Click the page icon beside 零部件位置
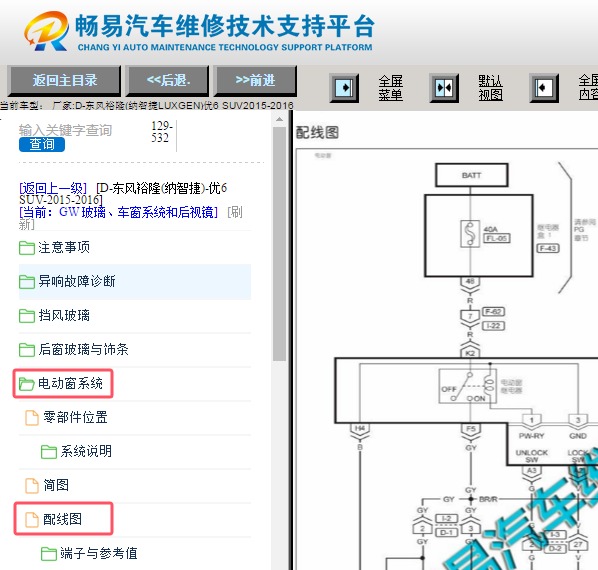 32,417
